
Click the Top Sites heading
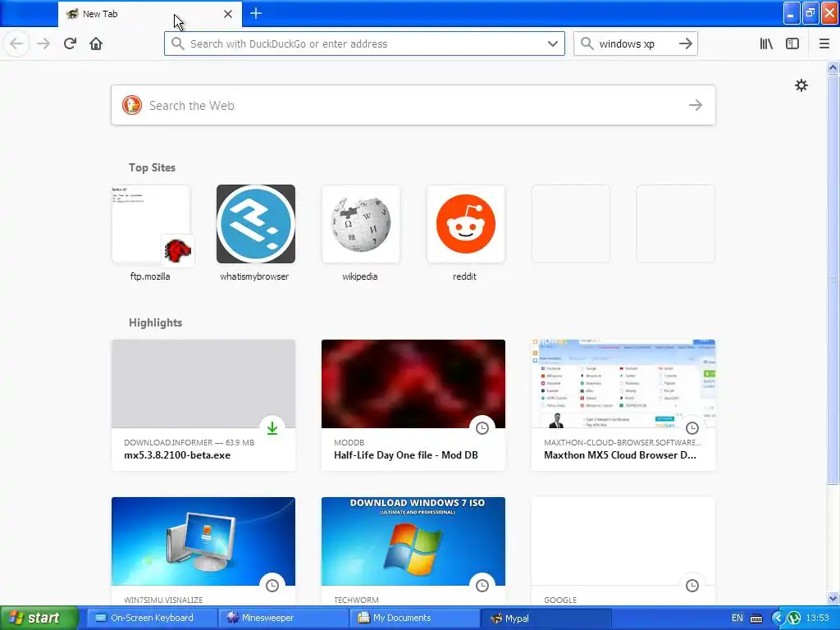[152, 167]
